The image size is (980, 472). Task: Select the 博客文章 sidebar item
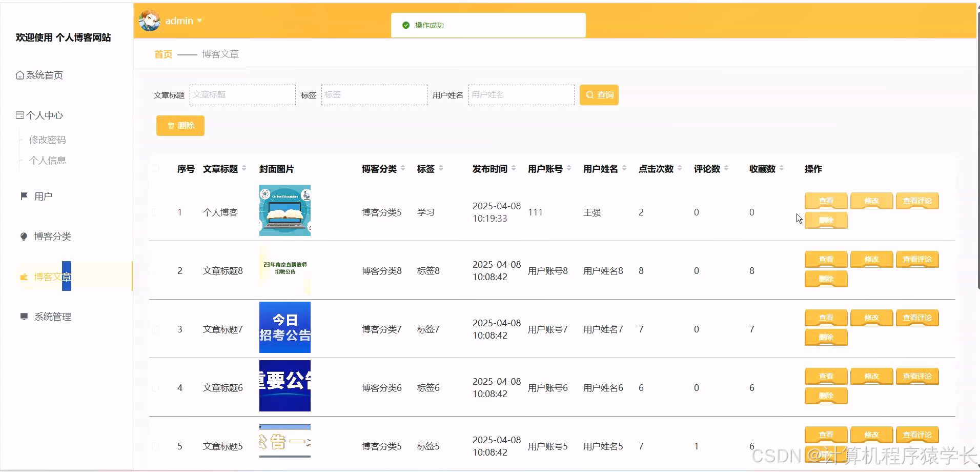(74, 277)
